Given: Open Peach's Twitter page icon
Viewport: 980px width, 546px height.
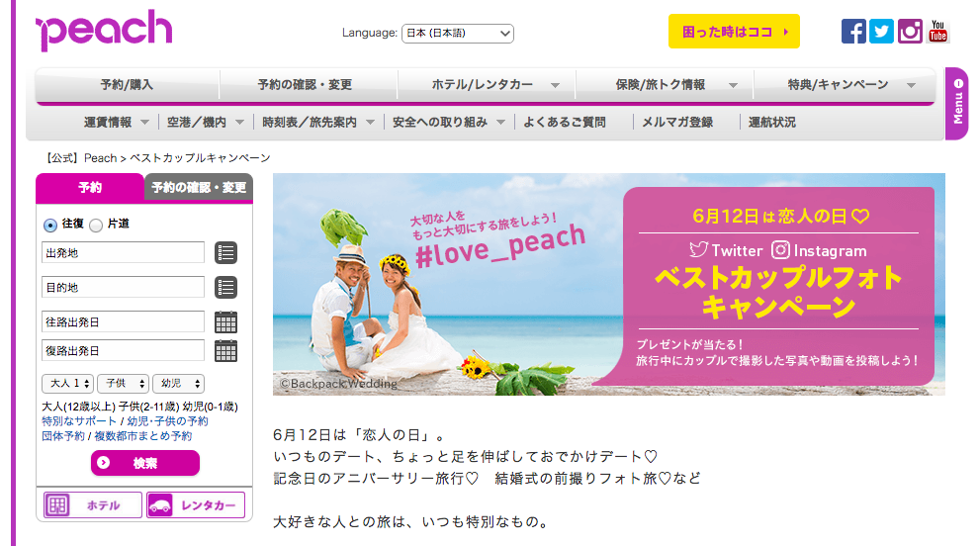Looking at the screenshot, I should (x=881, y=31).
